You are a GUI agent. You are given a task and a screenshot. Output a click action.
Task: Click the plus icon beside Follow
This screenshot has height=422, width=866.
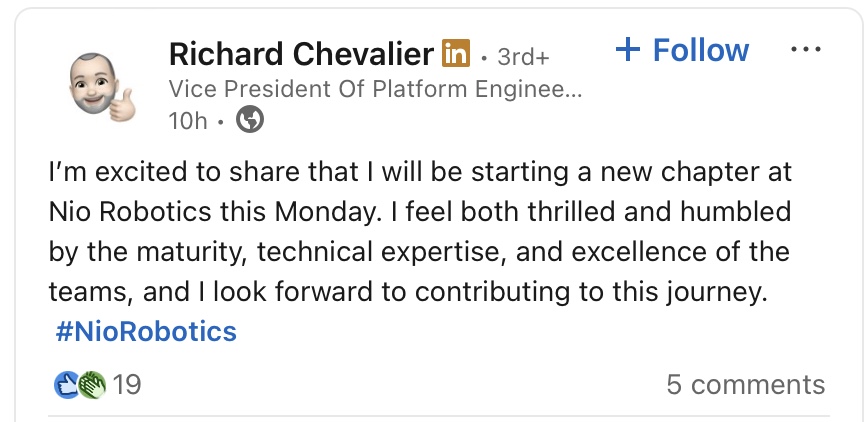[x=628, y=50]
